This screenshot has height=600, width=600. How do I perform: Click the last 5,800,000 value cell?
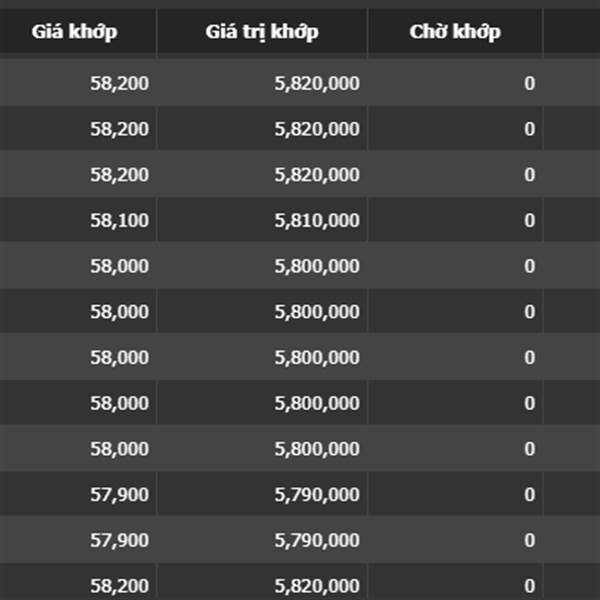262,448
